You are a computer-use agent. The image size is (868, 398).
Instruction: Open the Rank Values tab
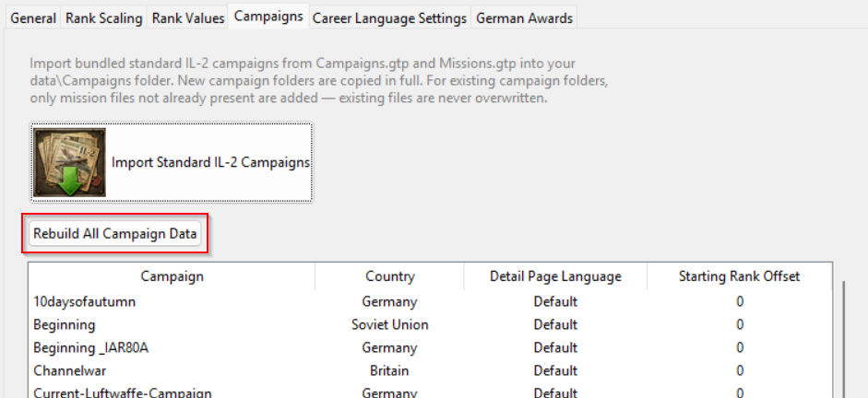coord(188,18)
